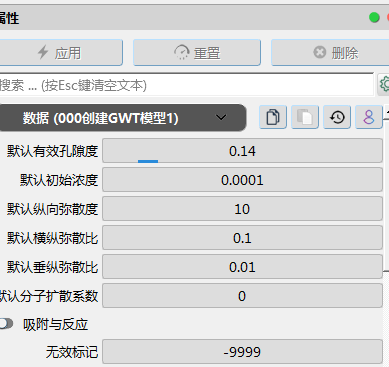
Task: Edit the 默认垂纵弥散比 value 0.01
Action: [242, 267]
